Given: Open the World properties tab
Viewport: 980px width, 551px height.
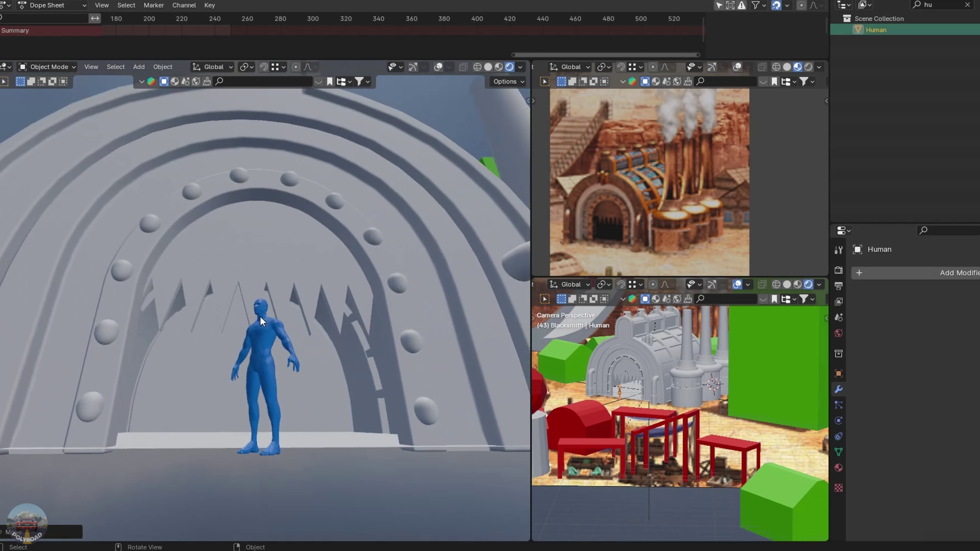Looking at the screenshot, I should pos(838,333).
